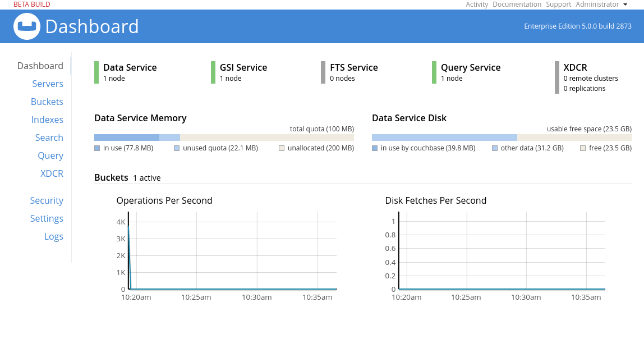The width and height of the screenshot is (644, 339).
Task: Open the Query section in sidebar
Action: (x=50, y=155)
